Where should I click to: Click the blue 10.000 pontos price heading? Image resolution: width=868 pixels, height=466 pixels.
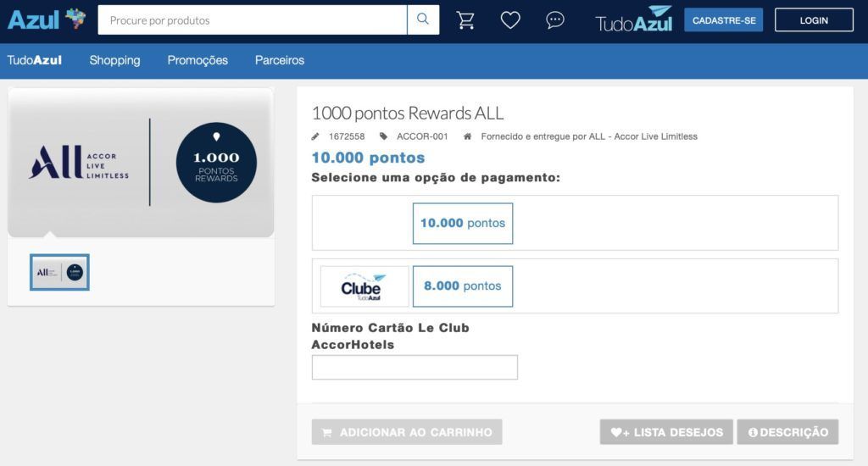pyautogui.click(x=368, y=158)
